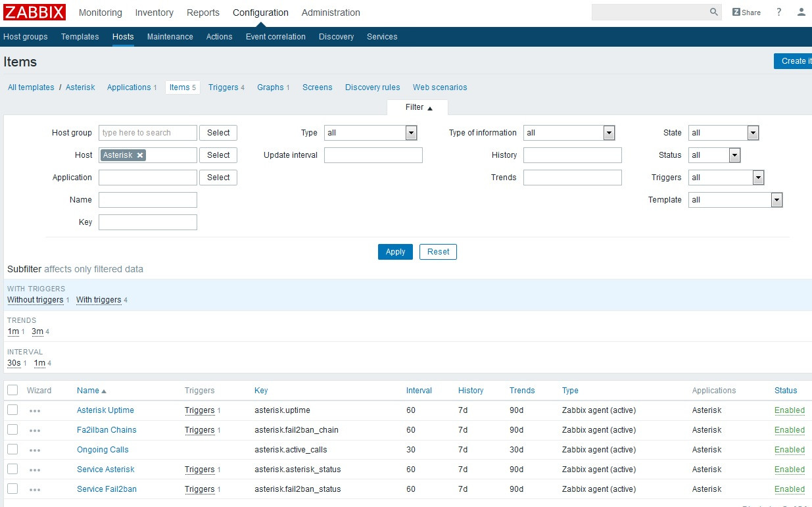Collapse the Filter panel tab

point(418,107)
